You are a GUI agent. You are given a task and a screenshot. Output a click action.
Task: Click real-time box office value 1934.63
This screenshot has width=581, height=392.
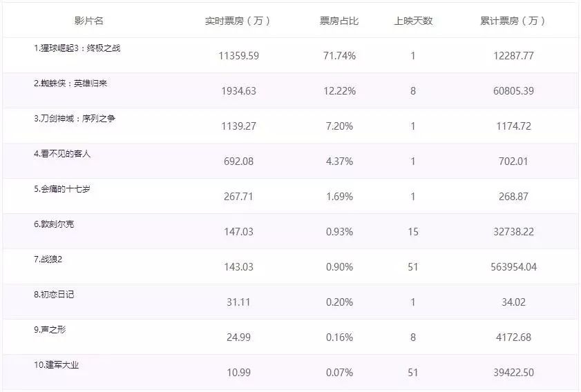238,91
